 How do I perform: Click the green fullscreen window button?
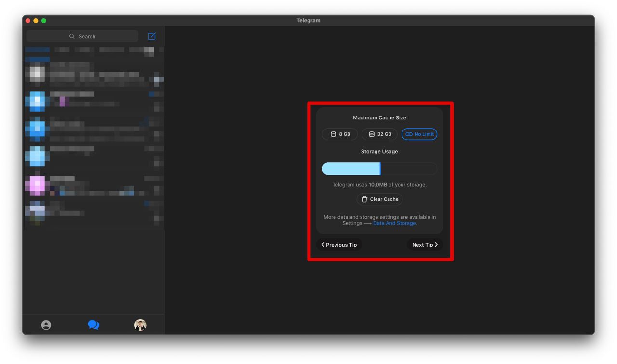pos(44,21)
